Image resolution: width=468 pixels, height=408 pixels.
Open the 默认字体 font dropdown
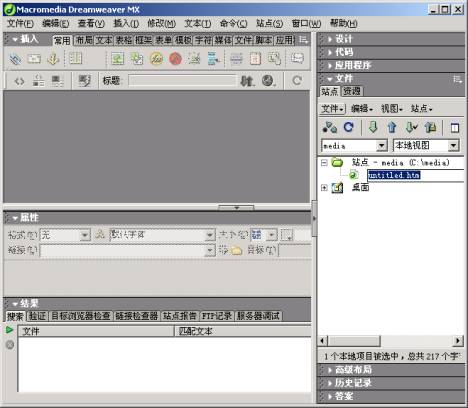(x=210, y=235)
